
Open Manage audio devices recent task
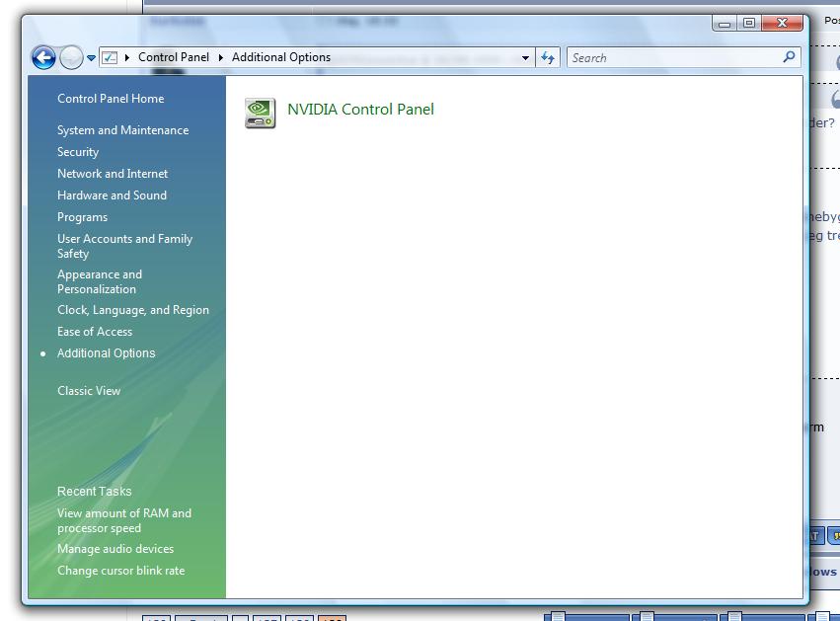(115, 549)
